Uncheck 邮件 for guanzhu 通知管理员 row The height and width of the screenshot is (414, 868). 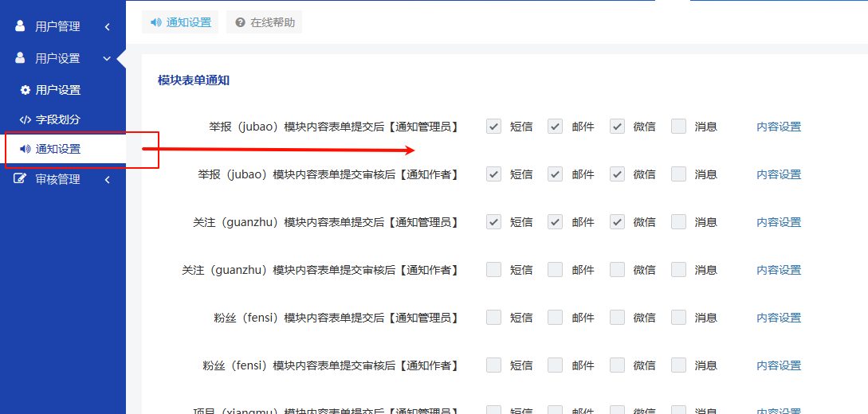click(x=556, y=221)
